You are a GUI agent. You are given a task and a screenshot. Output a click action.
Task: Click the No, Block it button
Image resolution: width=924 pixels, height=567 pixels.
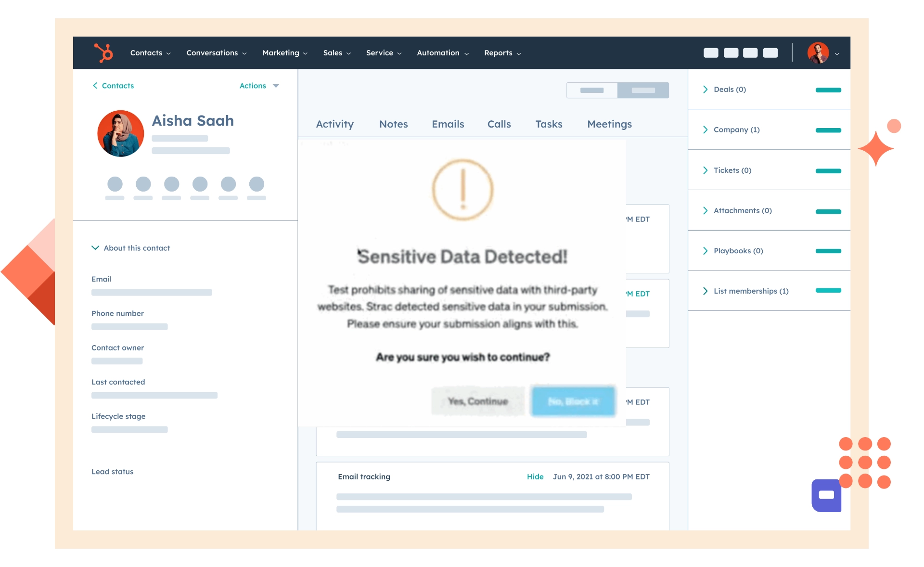[x=573, y=401]
